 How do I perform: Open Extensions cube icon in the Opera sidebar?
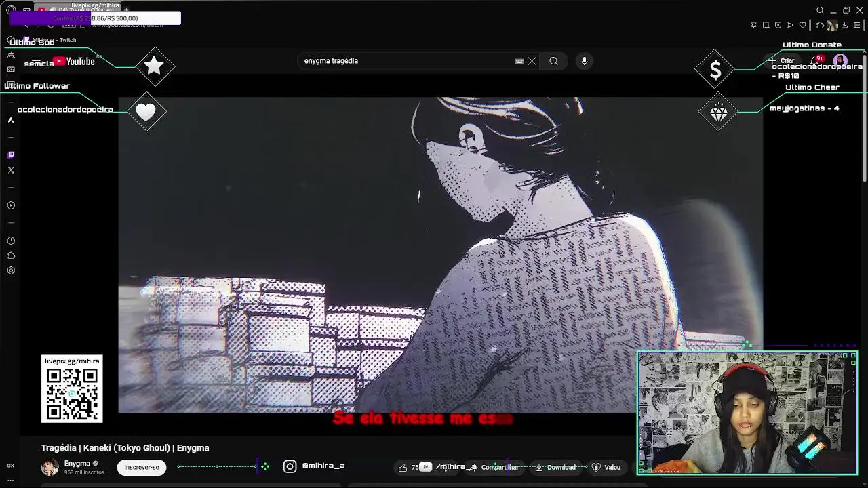click(x=11, y=256)
